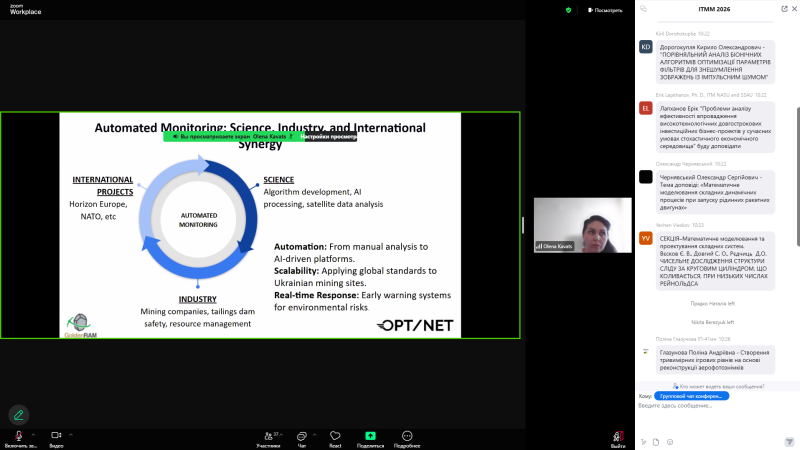The image size is (800, 450).
Task: Click the green encryption shield icon
Action: point(569,10)
